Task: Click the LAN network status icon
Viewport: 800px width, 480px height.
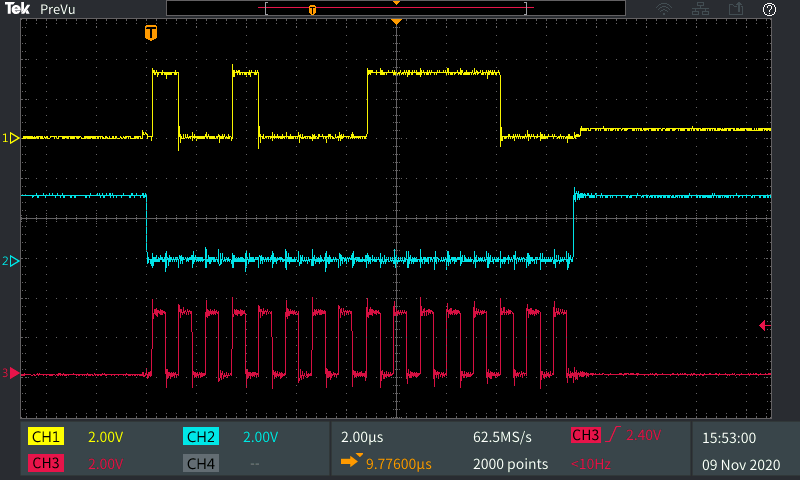Action: click(700, 9)
